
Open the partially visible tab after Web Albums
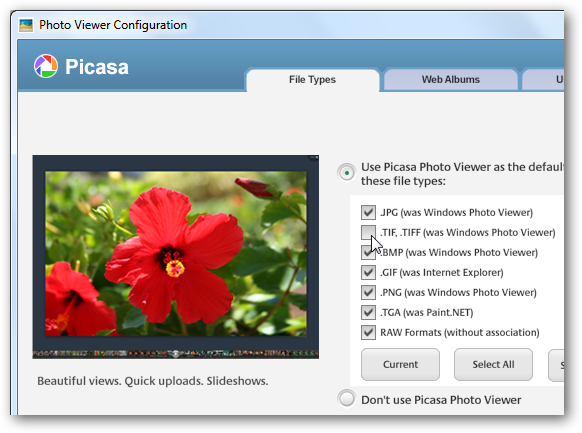[543, 79]
